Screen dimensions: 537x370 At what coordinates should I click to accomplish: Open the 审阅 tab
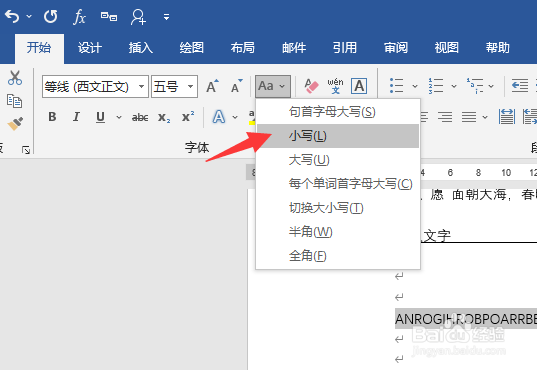coord(396,48)
